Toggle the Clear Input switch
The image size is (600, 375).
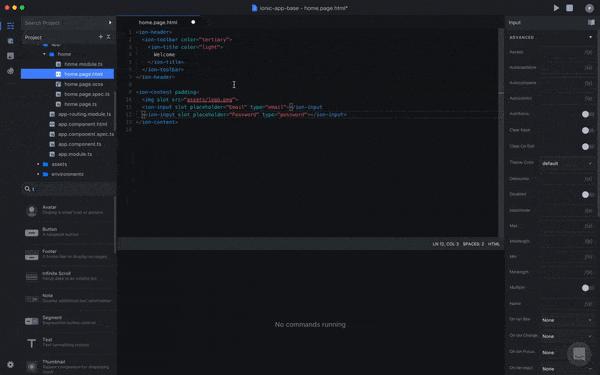click(587, 130)
